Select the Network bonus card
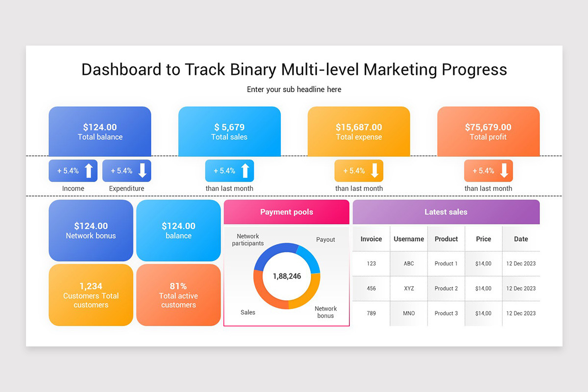 pyautogui.click(x=91, y=230)
